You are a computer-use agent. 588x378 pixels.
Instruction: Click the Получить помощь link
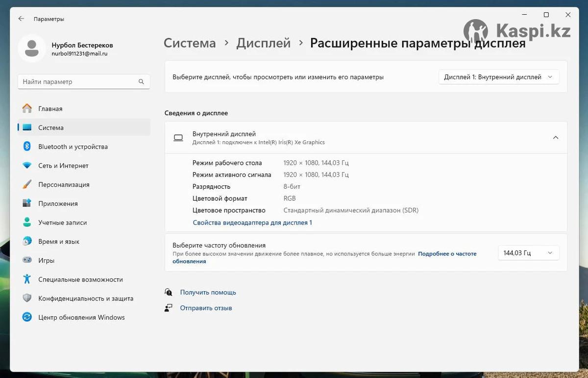point(208,292)
